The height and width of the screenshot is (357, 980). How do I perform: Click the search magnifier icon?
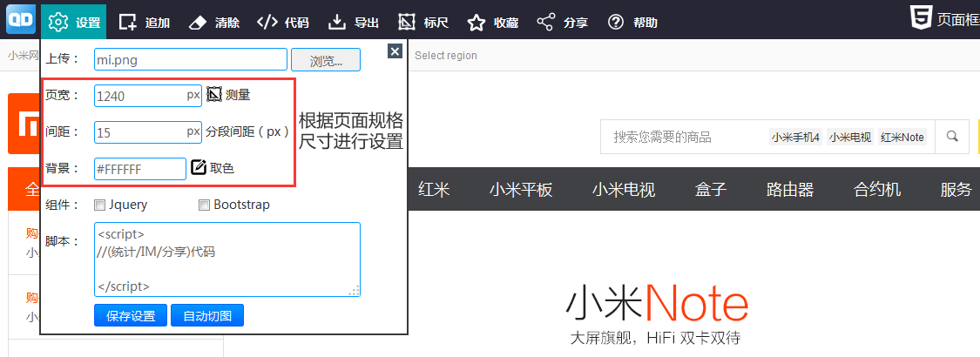[952, 137]
